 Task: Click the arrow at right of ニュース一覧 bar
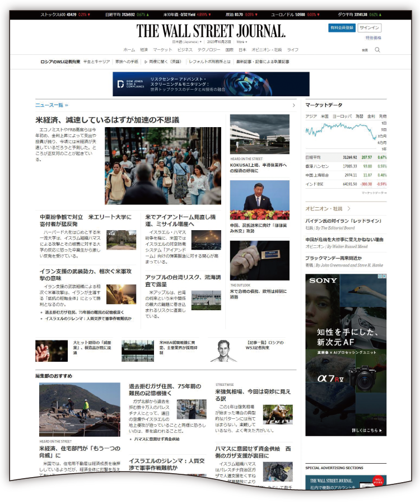point(293,105)
